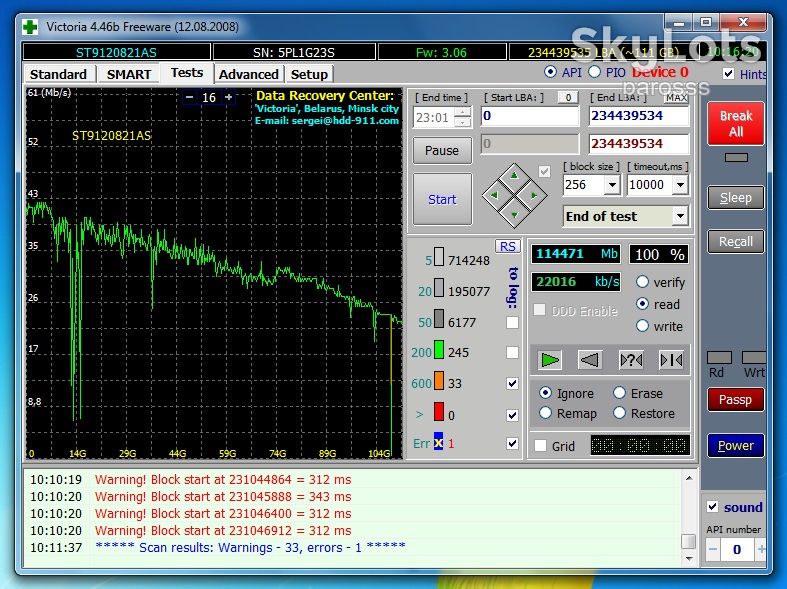
Task: Toggle log checkbox for 600 ms blocks
Action: click(512, 383)
